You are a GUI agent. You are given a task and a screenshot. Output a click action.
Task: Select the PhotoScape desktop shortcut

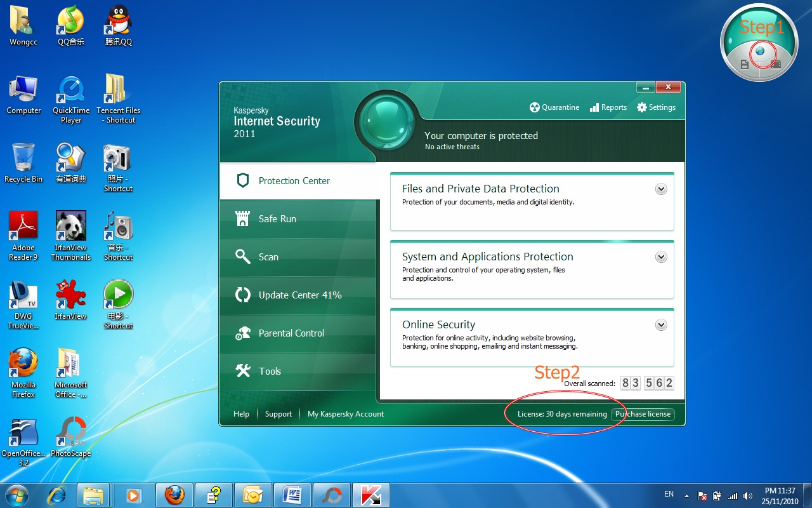[71, 437]
